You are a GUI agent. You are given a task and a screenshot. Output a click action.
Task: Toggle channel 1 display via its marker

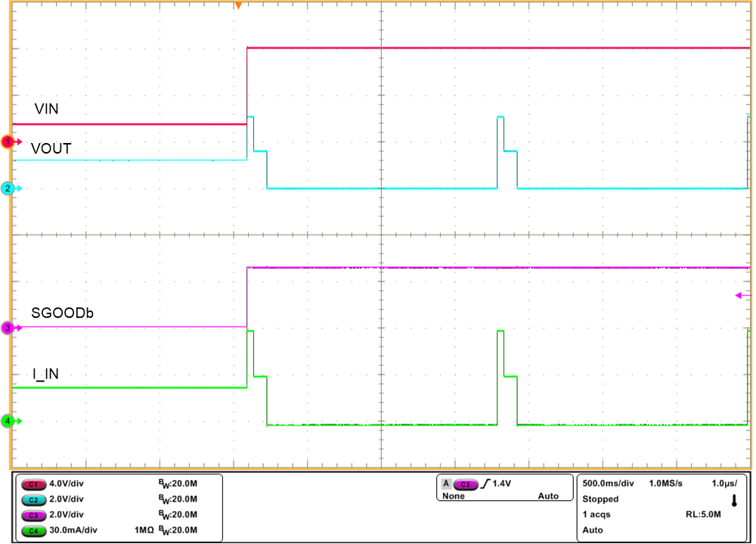[6, 140]
